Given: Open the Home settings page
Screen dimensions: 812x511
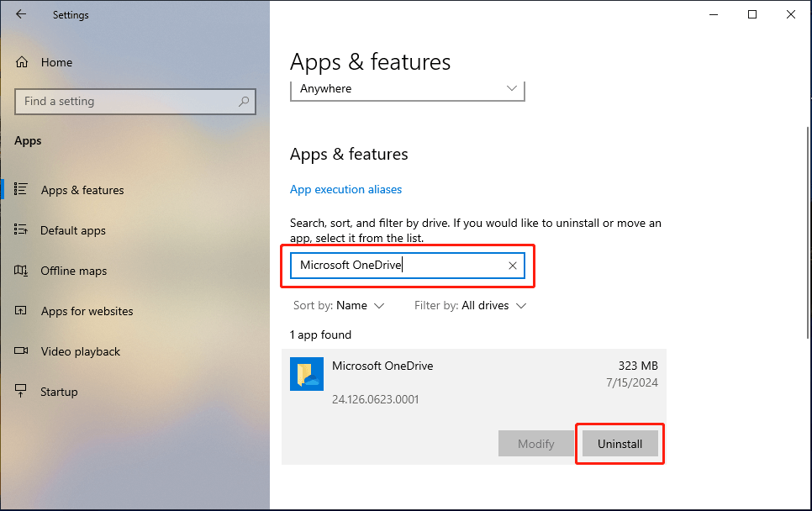Looking at the screenshot, I should (134, 62).
